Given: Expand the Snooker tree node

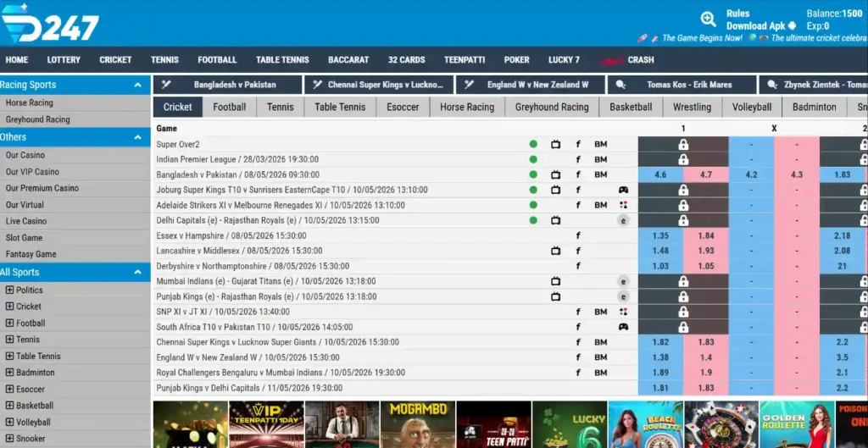Looking at the screenshot, I should tap(9, 438).
